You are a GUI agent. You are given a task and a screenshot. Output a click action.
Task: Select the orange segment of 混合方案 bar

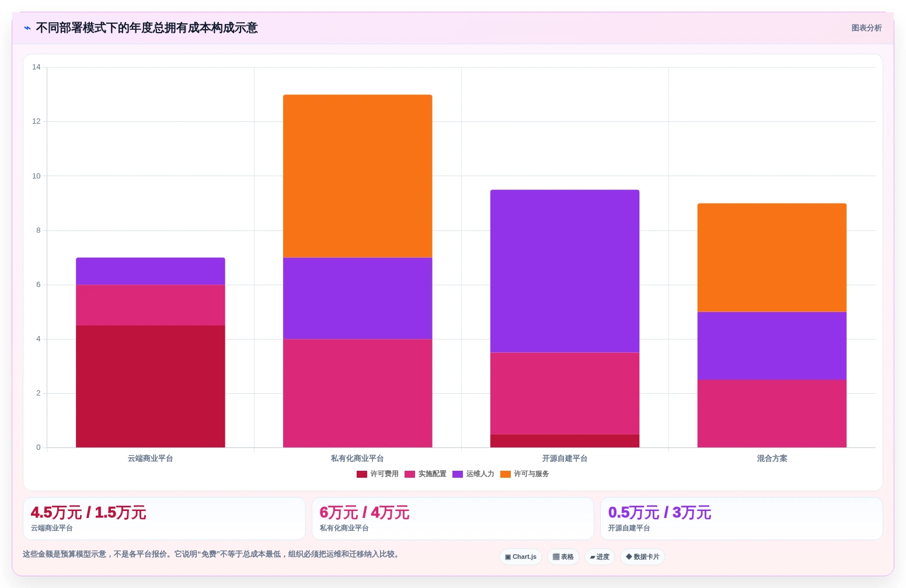(772, 258)
